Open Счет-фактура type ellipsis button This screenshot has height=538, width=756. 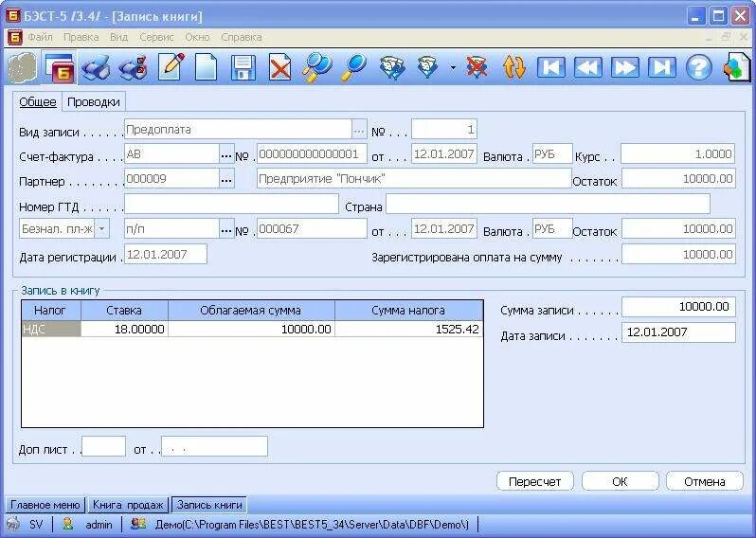click(x=226, y=155)
